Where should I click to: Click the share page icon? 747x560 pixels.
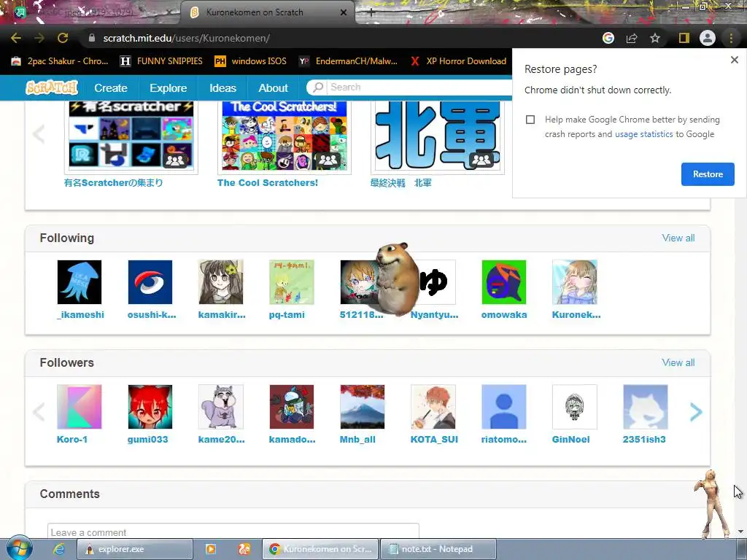point(632,38)
